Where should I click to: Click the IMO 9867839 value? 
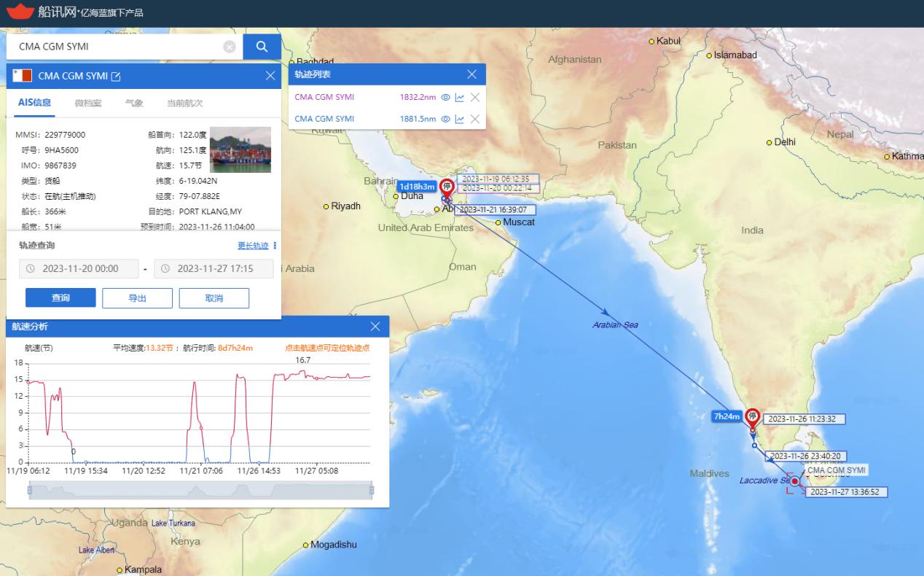pyautogui.click(x=60, y=166)
